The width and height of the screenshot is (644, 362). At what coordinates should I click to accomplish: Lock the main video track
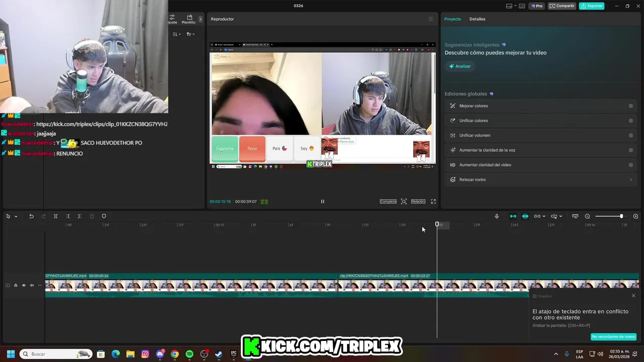pyautogui.click(x=16, y=286)
